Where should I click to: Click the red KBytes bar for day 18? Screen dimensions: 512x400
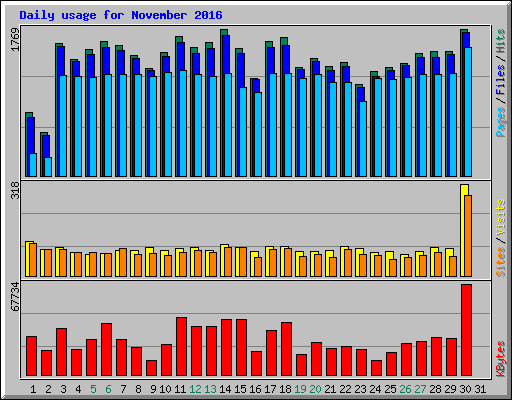(x=286, y=349)
